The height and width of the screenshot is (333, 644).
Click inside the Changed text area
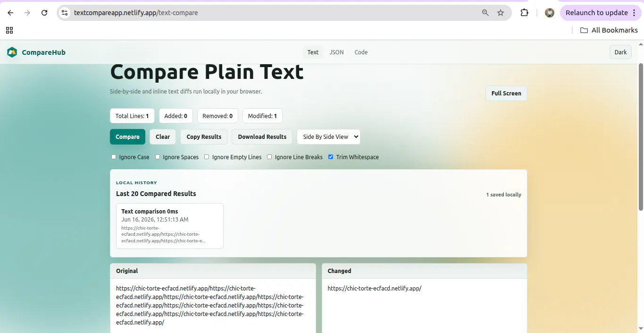tap(424, 306)
